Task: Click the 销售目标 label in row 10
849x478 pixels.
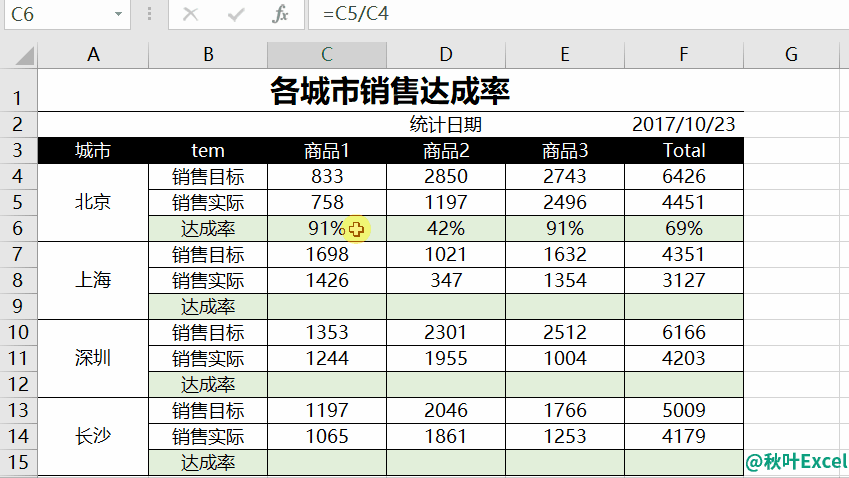Action: pos(208,332)
